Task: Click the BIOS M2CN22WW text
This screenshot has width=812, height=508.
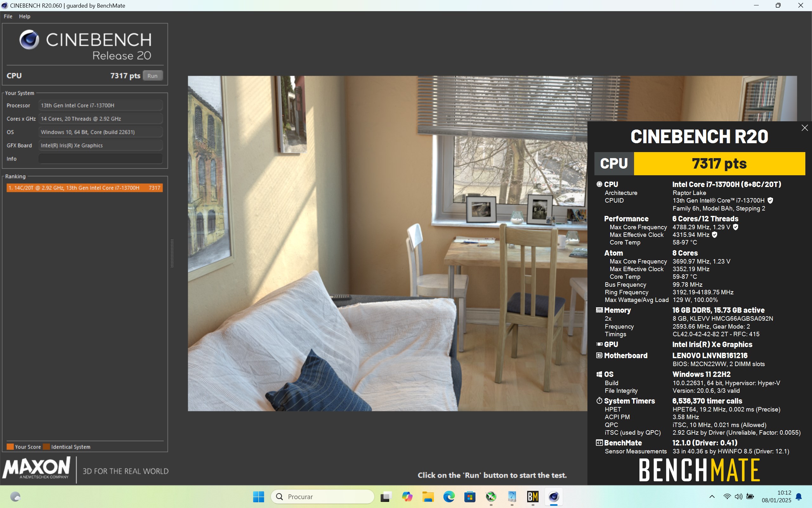Action: pos(719,364)
